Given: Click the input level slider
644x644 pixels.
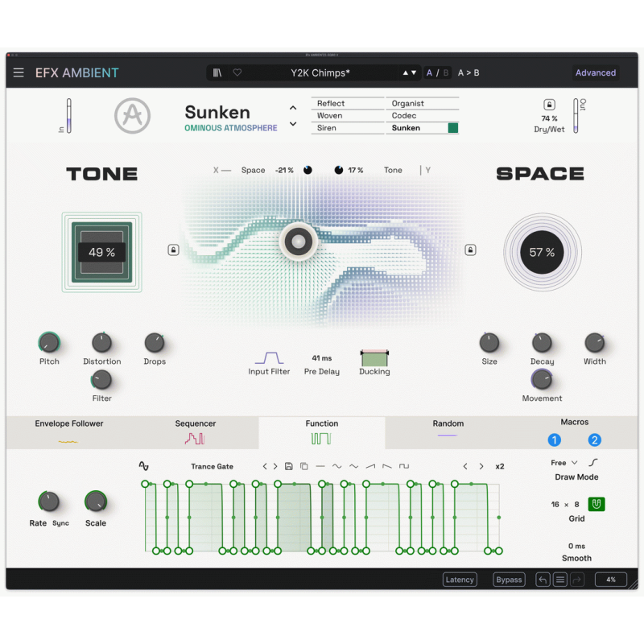Looking at the screenshot, I should tap(69, 116).
